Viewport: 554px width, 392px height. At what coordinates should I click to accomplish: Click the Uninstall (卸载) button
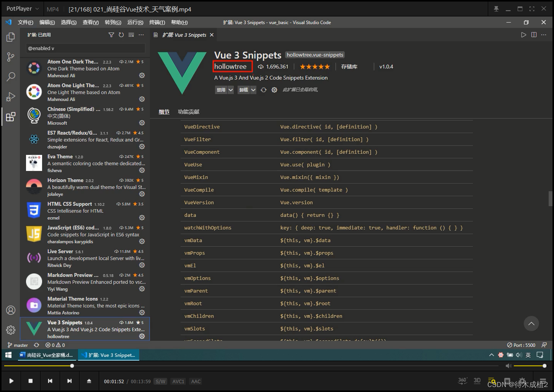pos(244,90)
